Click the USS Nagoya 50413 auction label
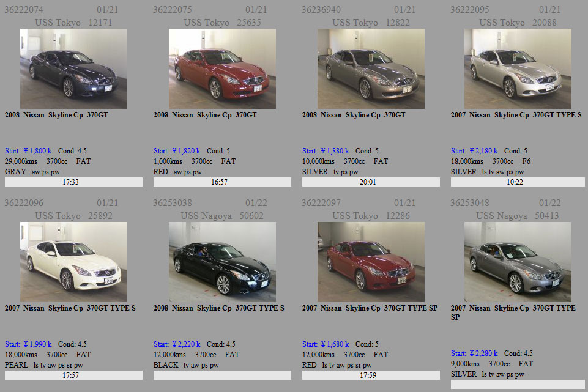The height and width of the screenshot is (392, 588). click(x=518, y=216)
